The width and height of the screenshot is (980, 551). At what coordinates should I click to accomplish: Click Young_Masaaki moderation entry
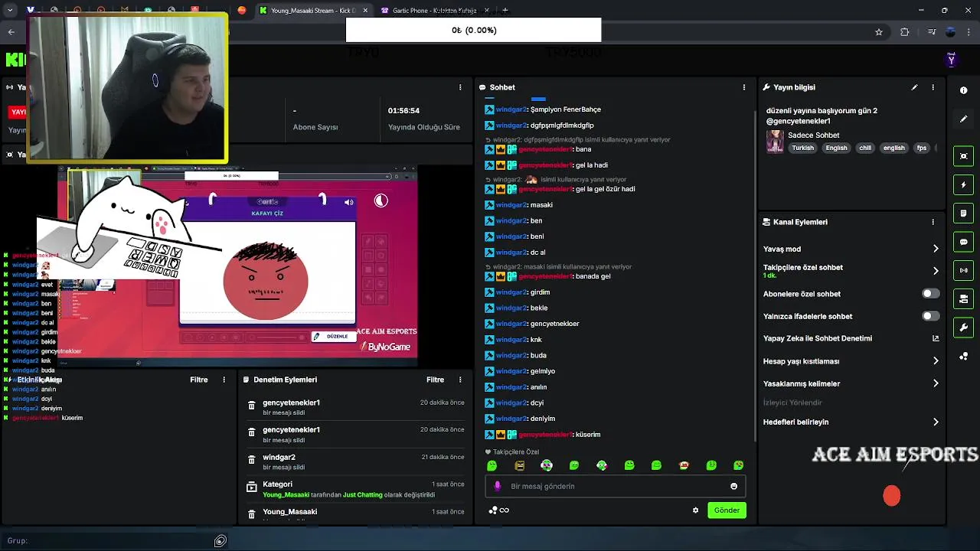pos(354,514)
